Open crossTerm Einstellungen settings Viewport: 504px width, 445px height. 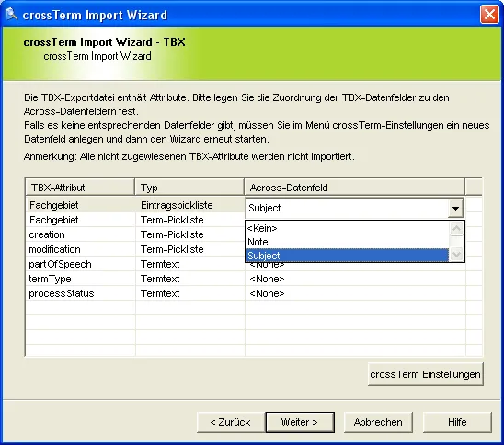(x=425, y=374)
